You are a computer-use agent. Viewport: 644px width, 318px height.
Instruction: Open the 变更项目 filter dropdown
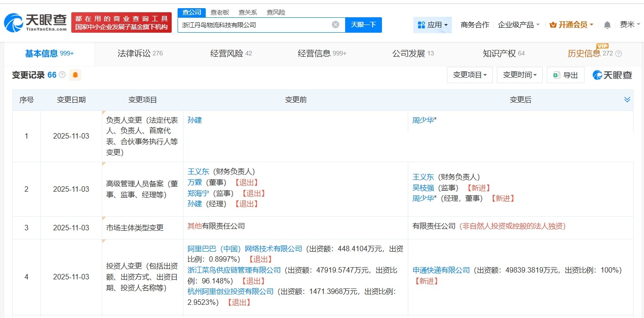click(470, 75)
